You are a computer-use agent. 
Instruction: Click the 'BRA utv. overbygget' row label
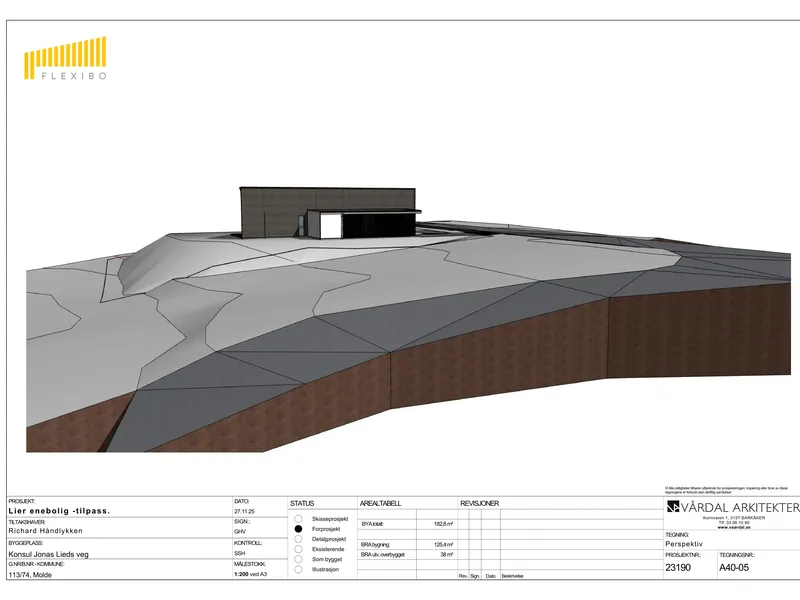(x=383, y=555)
